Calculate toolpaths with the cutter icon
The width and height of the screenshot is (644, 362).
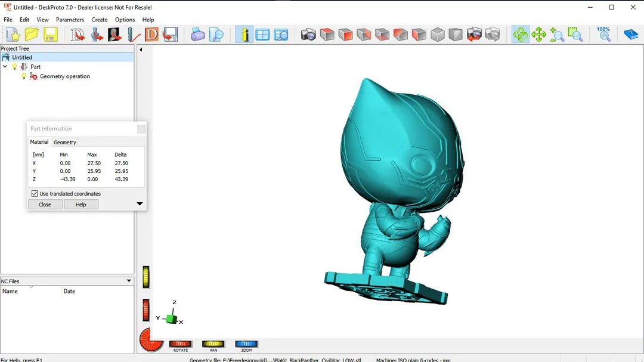[x=134, y=35]
